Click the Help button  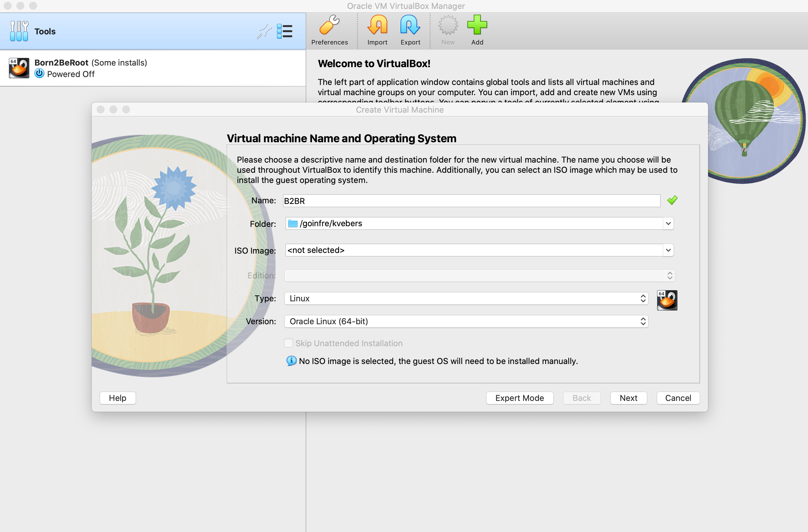(x=117, y=398)
